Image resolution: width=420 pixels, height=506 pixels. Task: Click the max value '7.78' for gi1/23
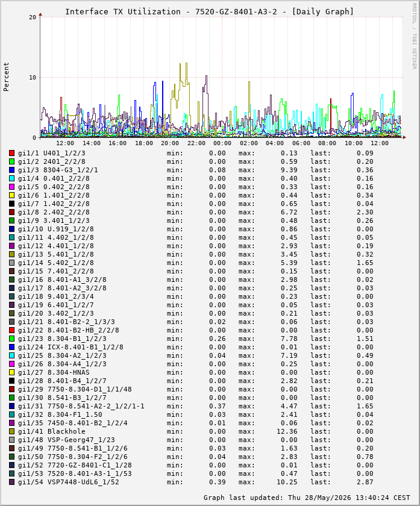pos(289,339)
